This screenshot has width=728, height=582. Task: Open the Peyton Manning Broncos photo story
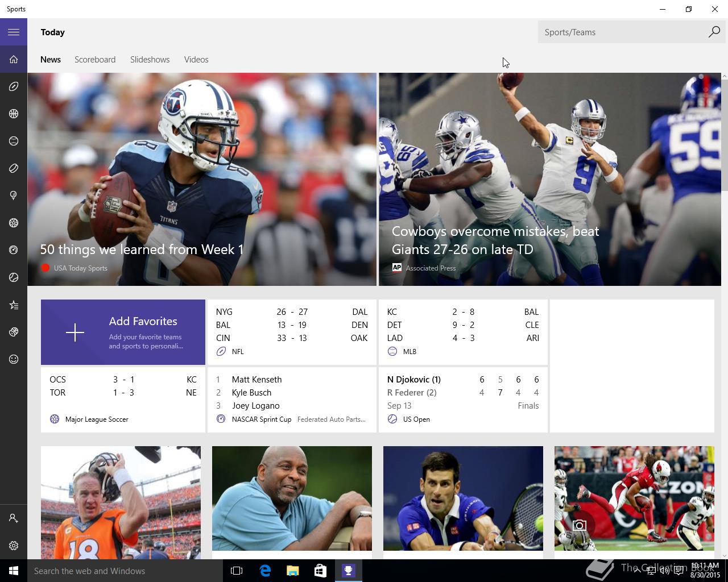tap(121, 502)
